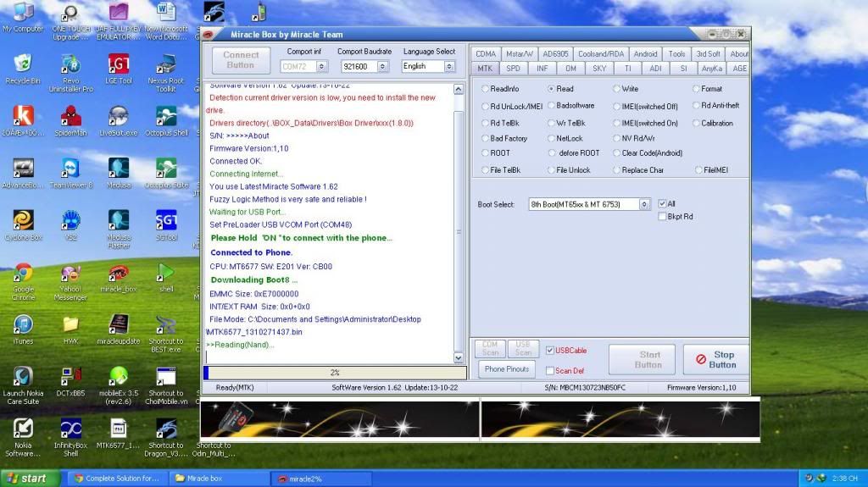The width and height of the screenshot is (868, 487).
Task: Click the Connect Button
Action: (241, 60)
